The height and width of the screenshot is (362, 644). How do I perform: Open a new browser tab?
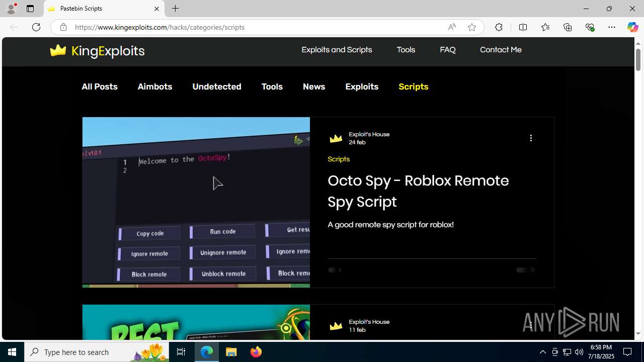point(175,9)
